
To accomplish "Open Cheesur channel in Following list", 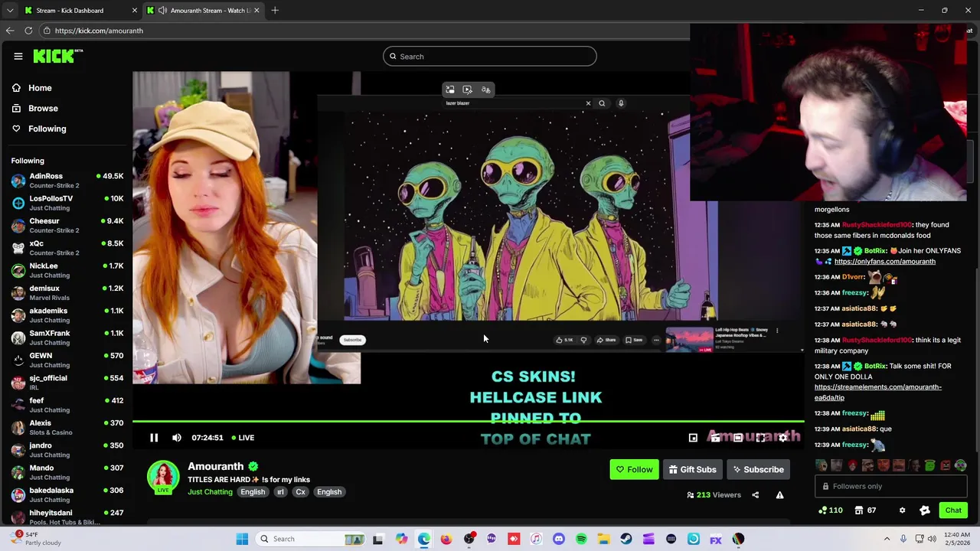I will point(67,225).
